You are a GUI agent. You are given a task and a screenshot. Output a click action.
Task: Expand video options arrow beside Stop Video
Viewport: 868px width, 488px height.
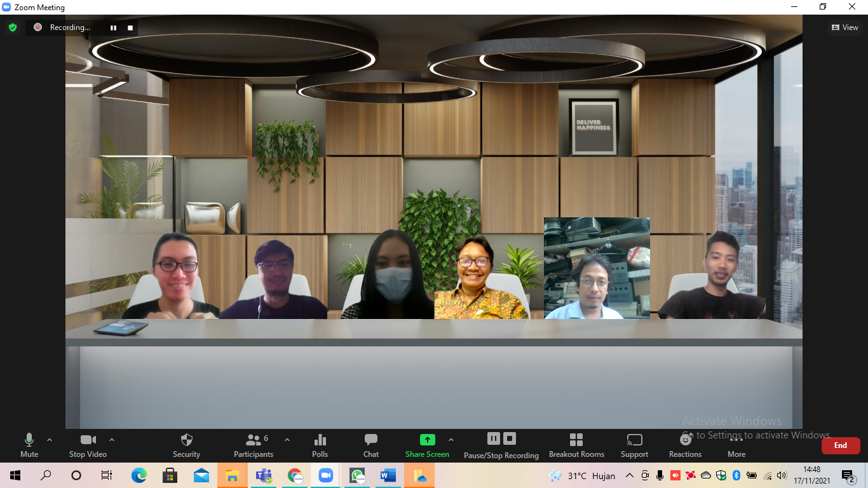[112, 440]
